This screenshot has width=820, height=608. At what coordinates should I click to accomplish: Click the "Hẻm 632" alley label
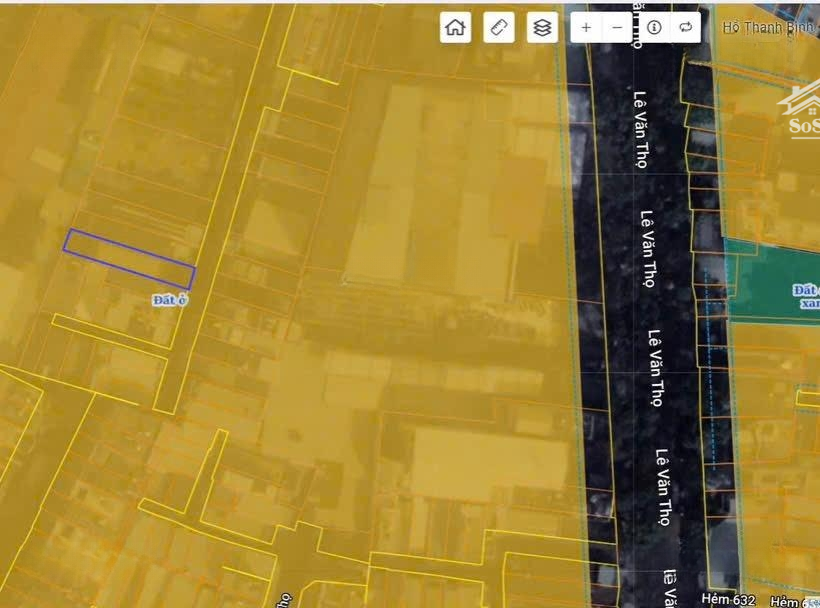pos(728,599)
